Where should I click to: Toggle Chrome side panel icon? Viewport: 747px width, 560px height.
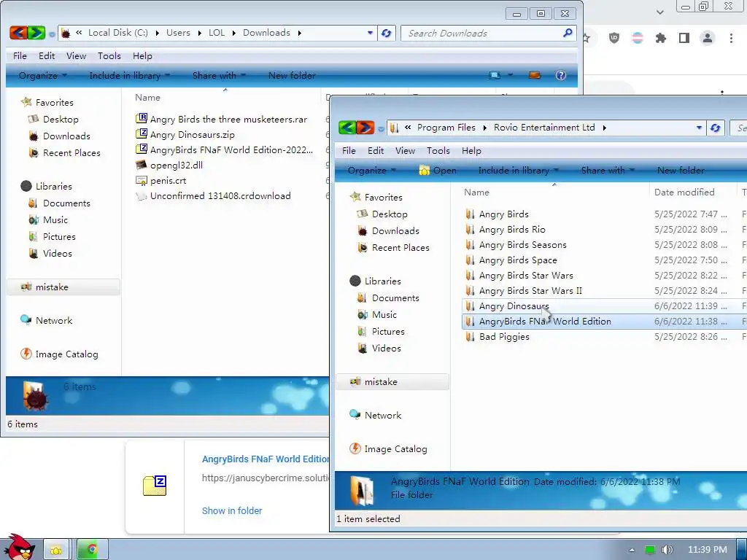point(684,38)
